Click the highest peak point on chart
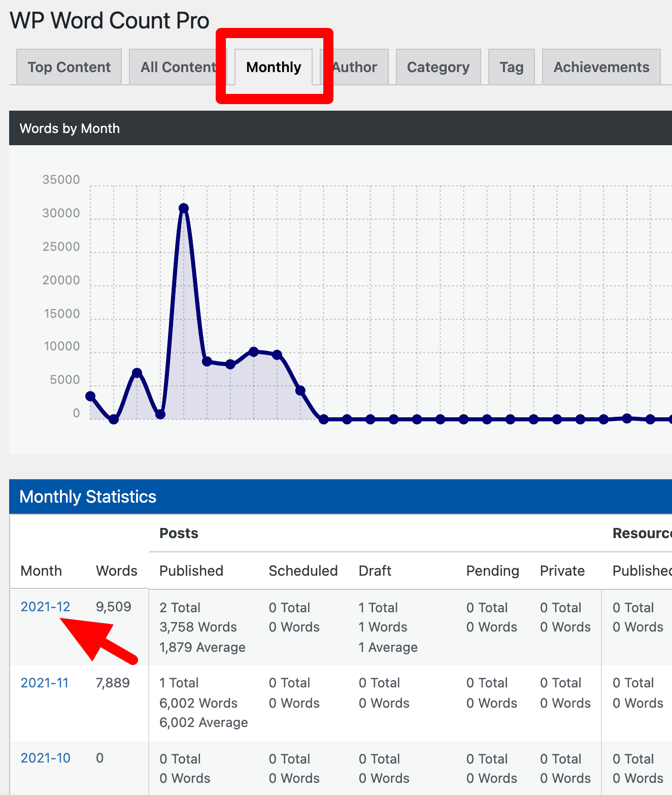This screenshot has height=795, width=672. pos(184,208)
